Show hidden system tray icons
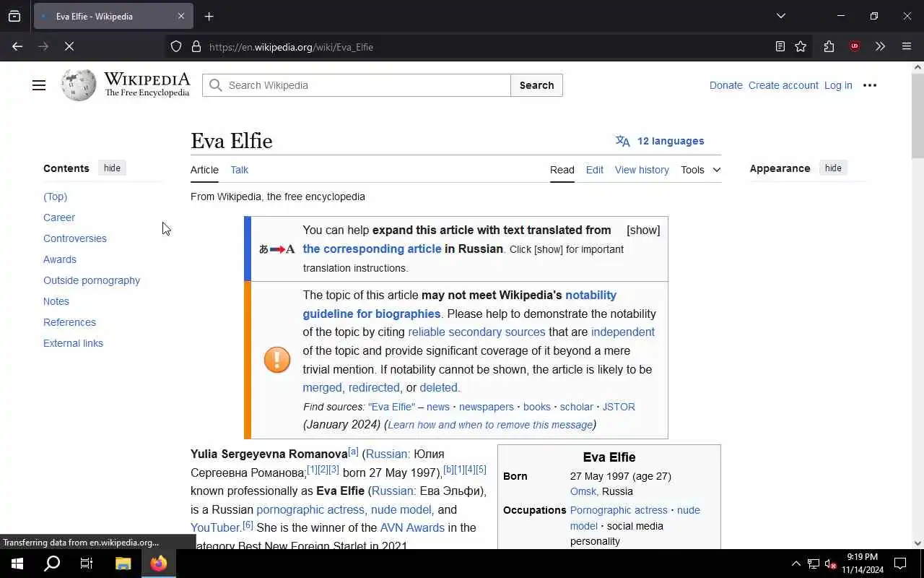The width and height of the screenshot is (924, 578). [796, 564]
